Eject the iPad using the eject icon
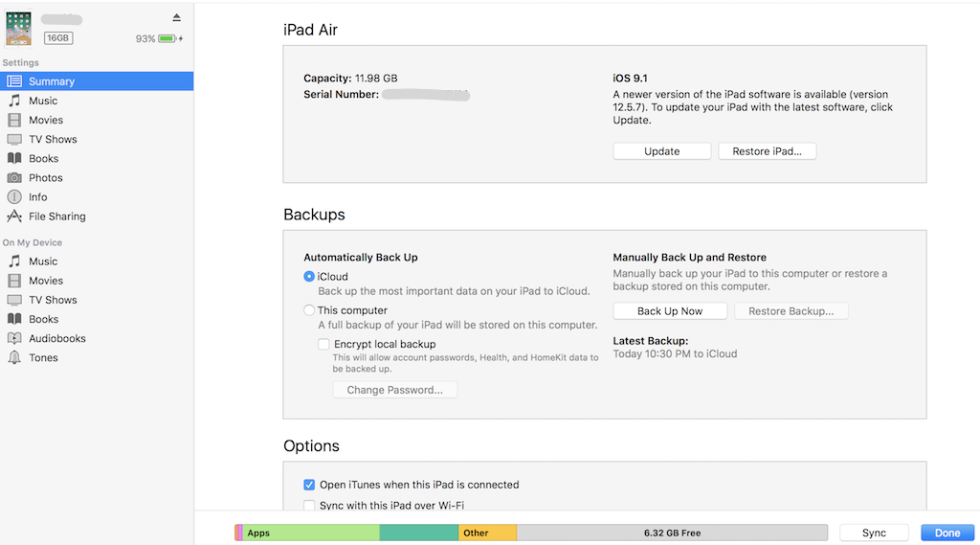This screenshot has height=545, width=980. click(x=177, y=17)
